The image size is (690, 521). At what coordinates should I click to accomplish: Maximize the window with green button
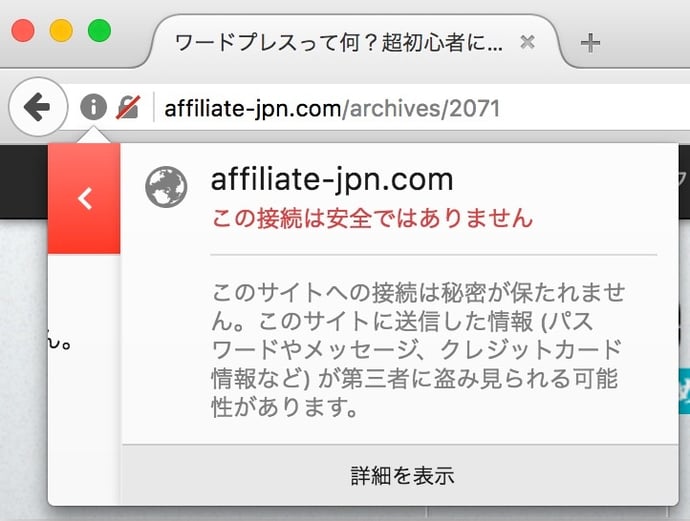pos(99,31)
